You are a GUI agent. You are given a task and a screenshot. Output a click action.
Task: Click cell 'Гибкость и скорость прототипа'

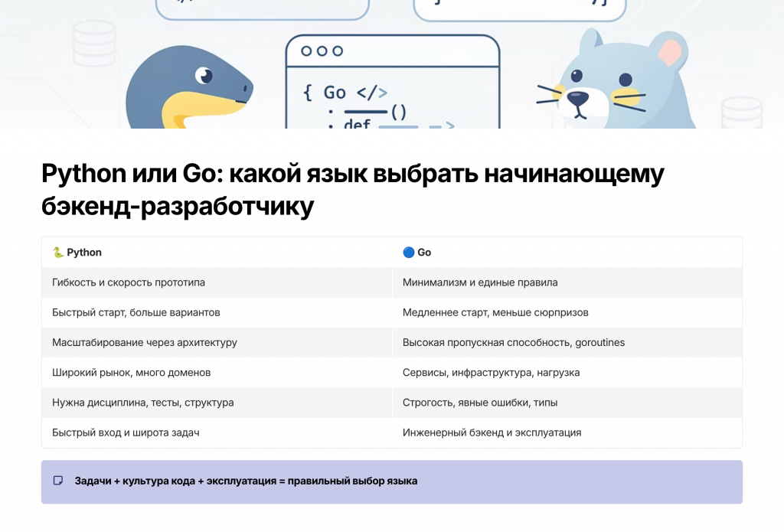129,282
